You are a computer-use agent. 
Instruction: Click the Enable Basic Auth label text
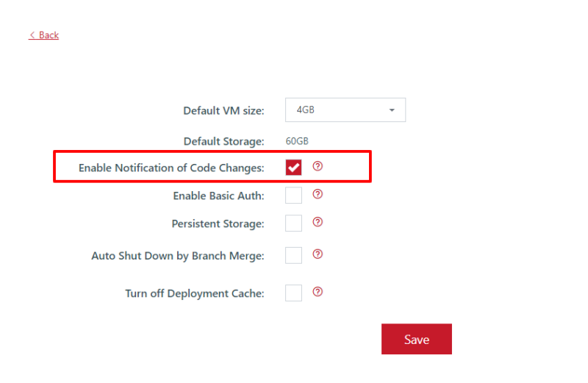218,196
